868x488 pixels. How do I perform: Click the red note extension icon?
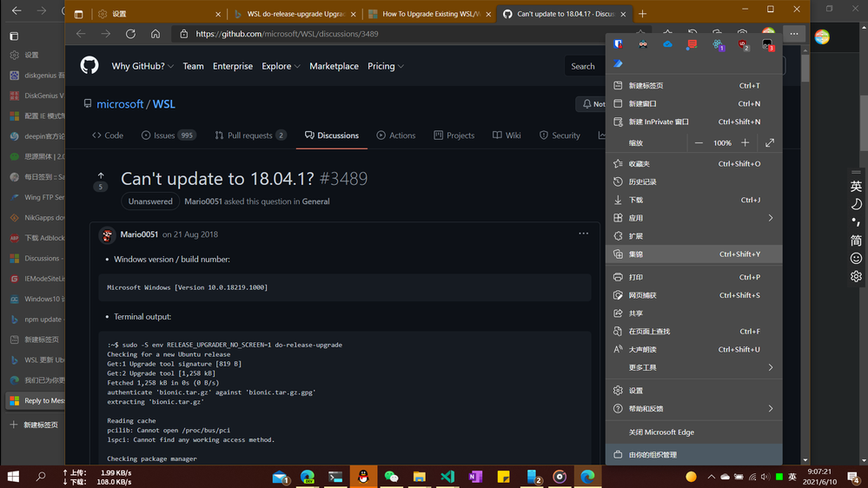point(692,43)
